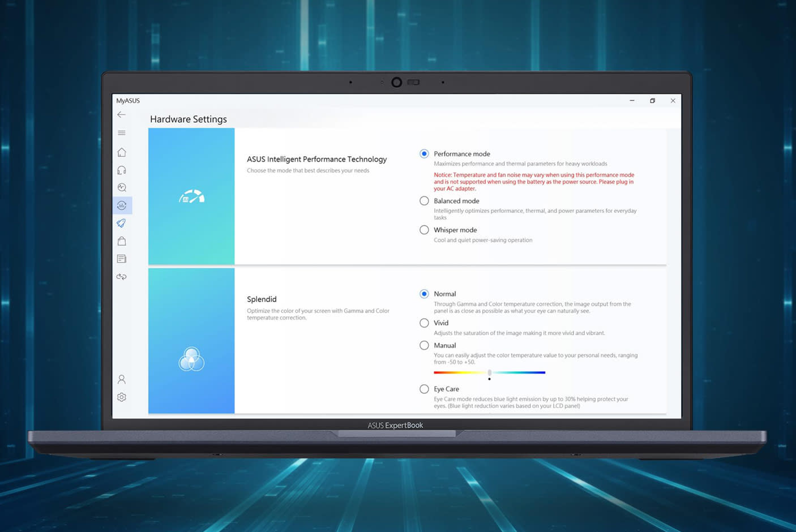Select the Whisper mode radio button
Viewport: 796px width, 532px height.
pyautogui.click(x=424, y=230)
